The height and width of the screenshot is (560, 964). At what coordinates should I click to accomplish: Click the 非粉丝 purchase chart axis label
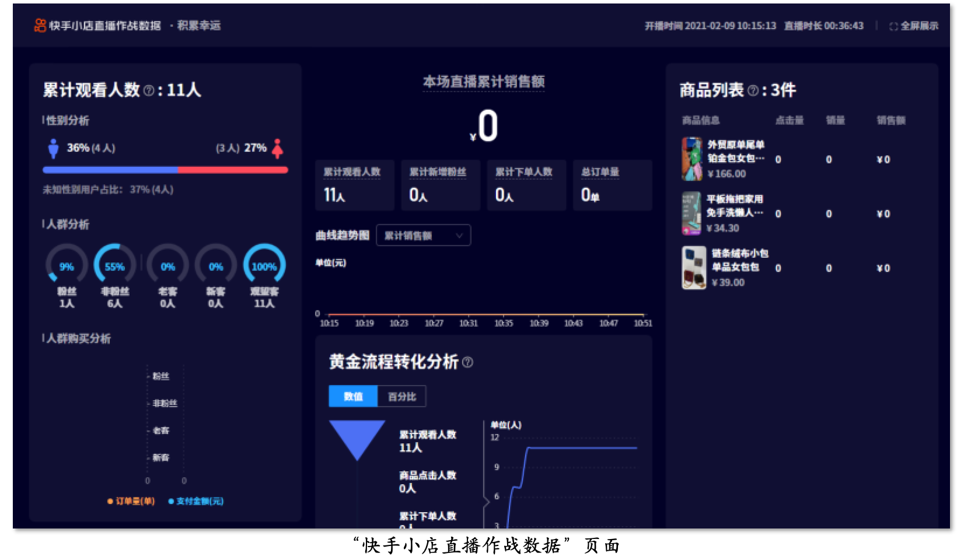(165, 404)
